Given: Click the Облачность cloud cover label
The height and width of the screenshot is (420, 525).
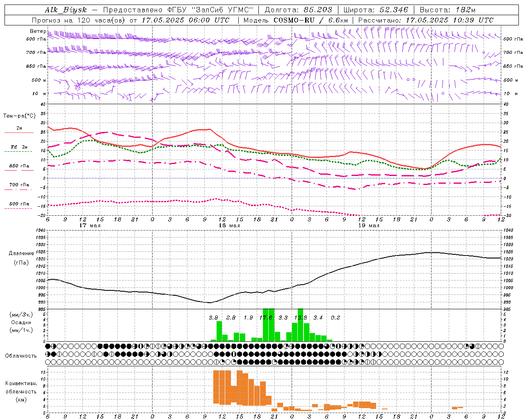Looking at the screenshot, I should (21, 356).
